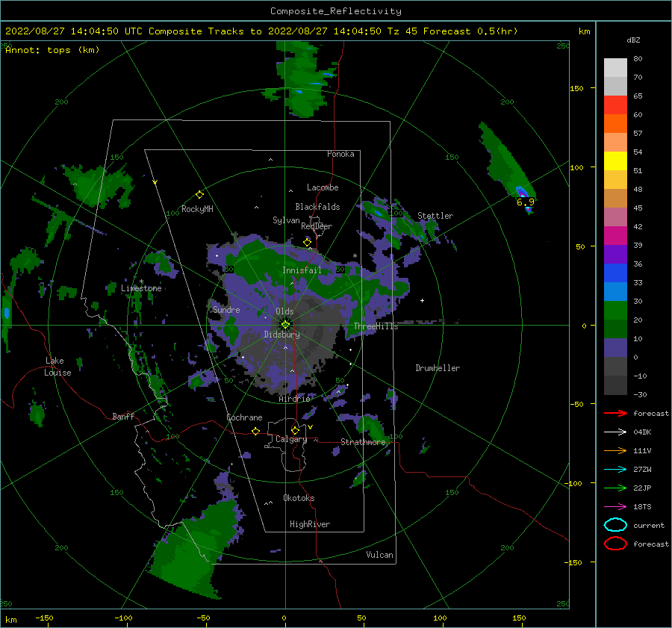Click the Innisfail city label
Image resolution: width=672 pixels, height=628 pixels.
[302, 270]
